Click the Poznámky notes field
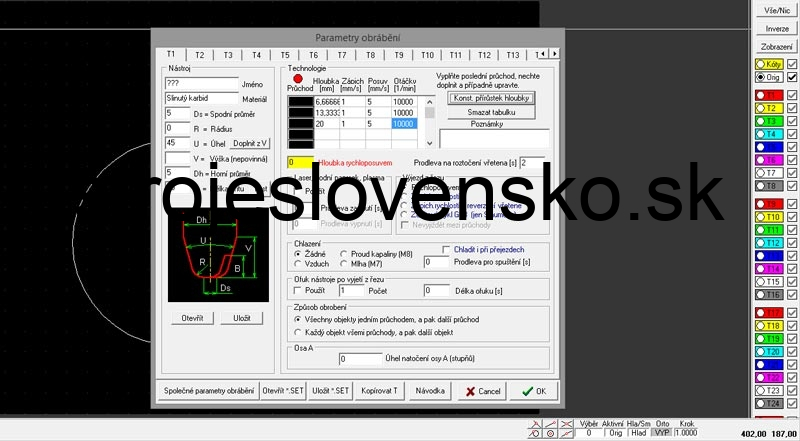The height and width of the screenshot is (441, 800). [x=494, y=139]
